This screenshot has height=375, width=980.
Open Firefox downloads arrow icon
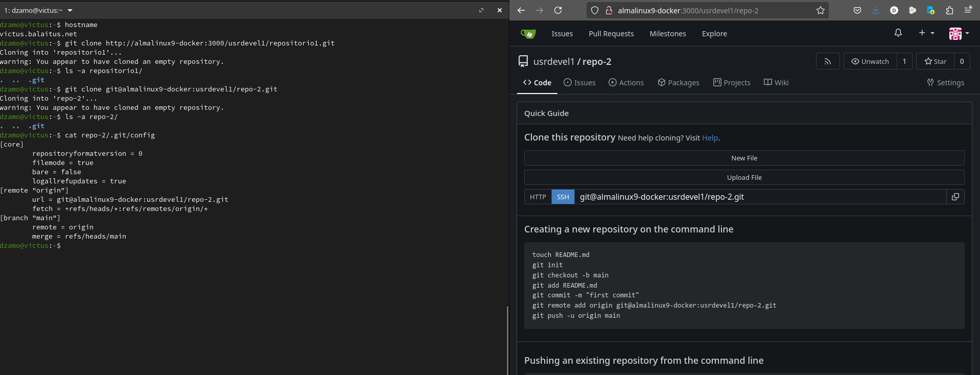tap(875, 10)
